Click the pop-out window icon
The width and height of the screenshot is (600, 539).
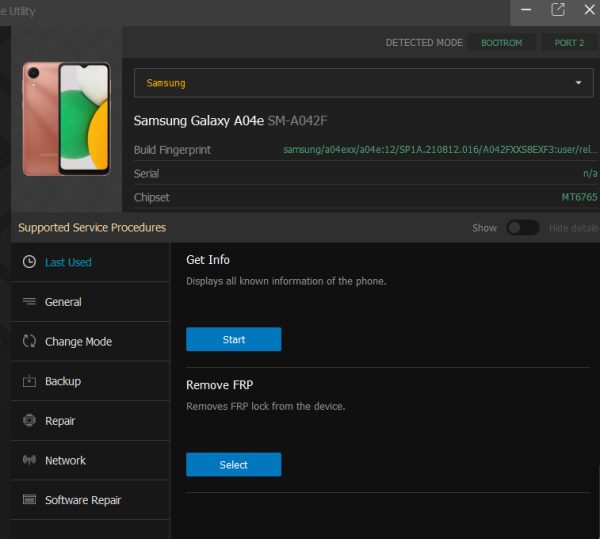coord(558,10)
